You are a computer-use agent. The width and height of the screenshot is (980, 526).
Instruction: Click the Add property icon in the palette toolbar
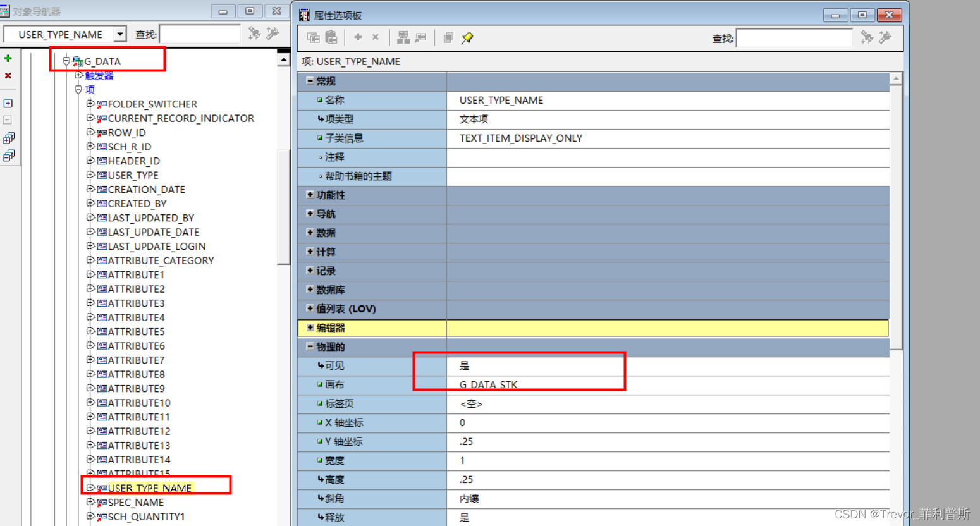(x=357, y=37)
